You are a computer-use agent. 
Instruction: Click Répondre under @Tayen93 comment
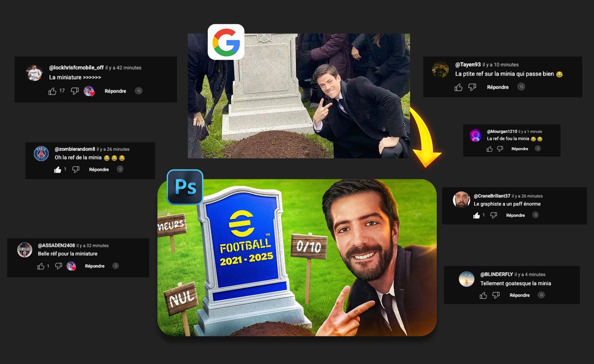point(498,87)
